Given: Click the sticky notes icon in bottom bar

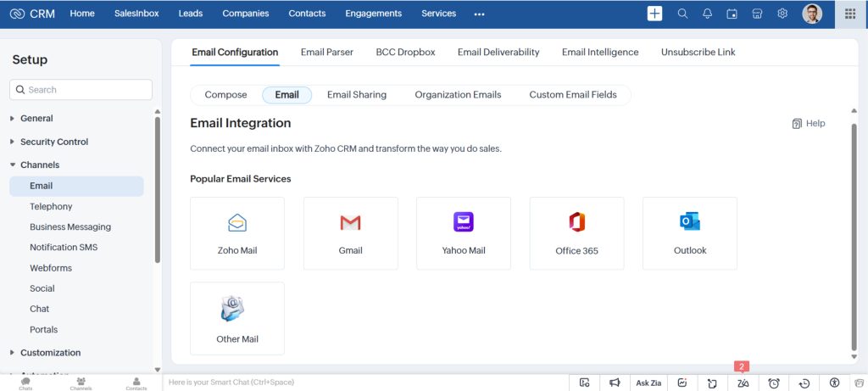Looking at the screenshot, I should coord(712,383).
